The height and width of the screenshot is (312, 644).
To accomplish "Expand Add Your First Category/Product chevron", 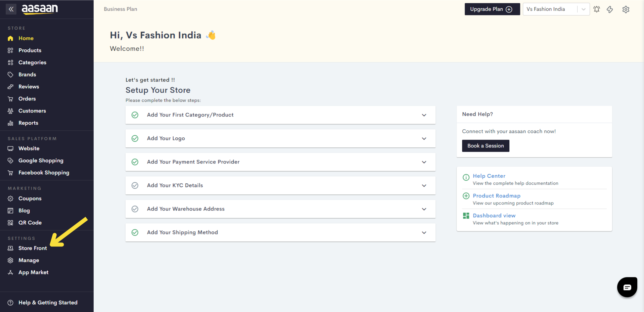I will (424, 115).
